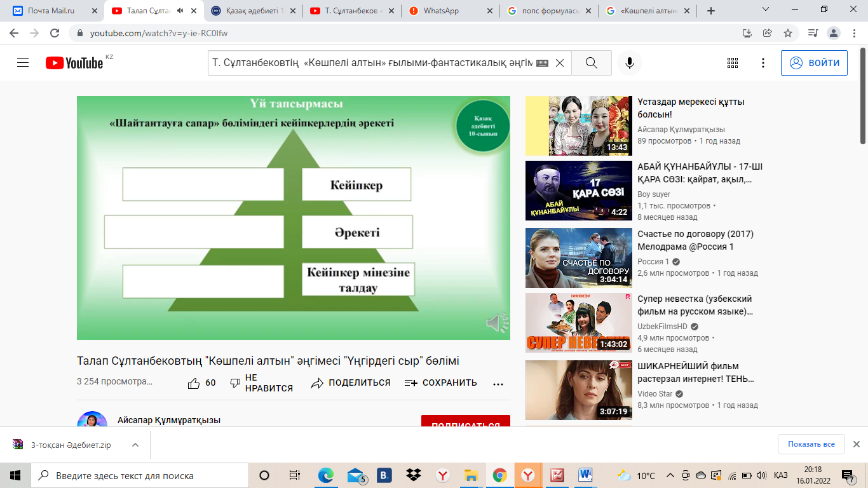Open the Chrome profile menu
The image size is (868, 488).
(x=834, y=33)
